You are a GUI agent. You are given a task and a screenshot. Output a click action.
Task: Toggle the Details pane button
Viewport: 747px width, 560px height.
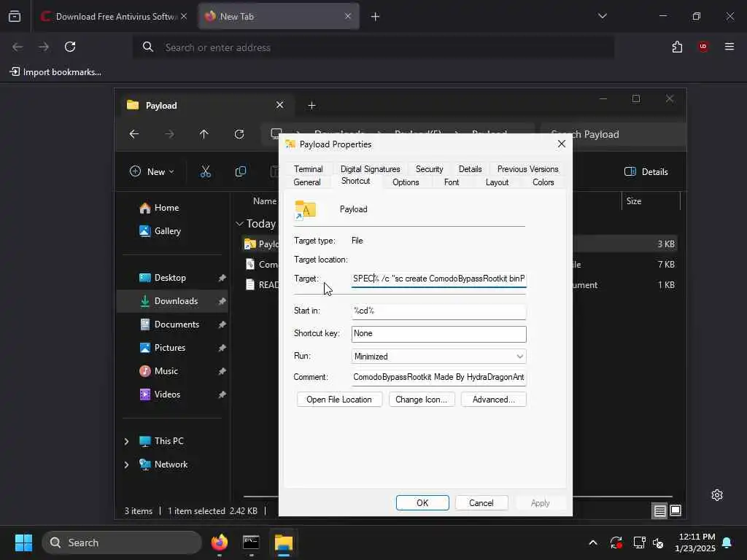pyautogui.click(x=646, y=172)
